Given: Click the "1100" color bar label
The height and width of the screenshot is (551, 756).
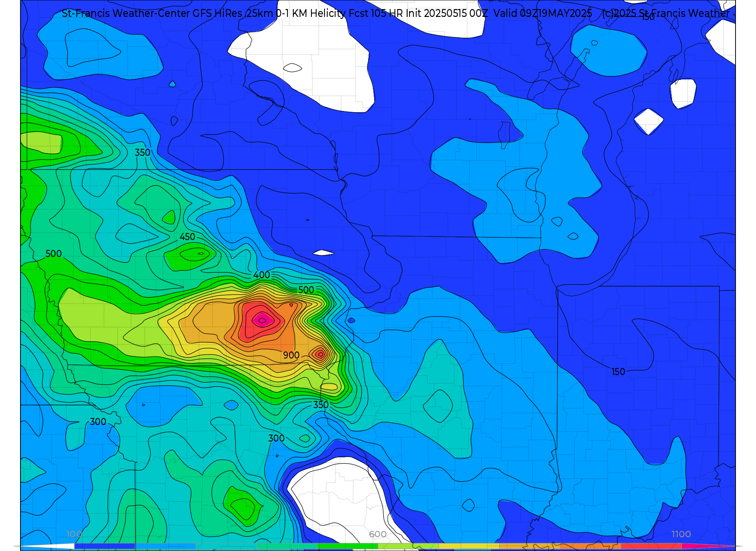Looking at the screenshot, I should [681, 534].
